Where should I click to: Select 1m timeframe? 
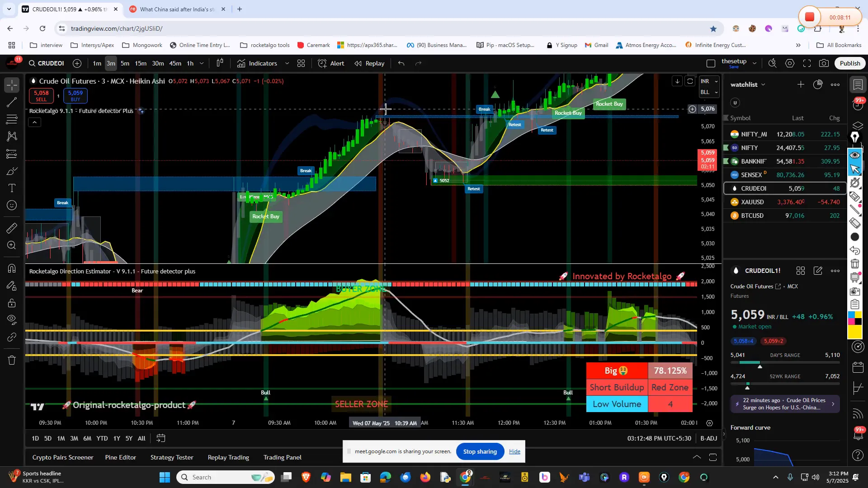point(97,63)
